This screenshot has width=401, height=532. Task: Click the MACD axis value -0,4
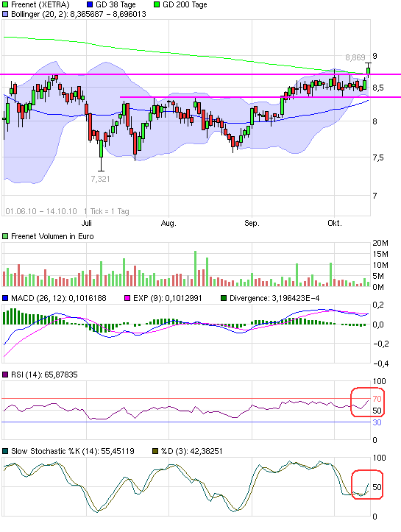(x=380, y=363)
